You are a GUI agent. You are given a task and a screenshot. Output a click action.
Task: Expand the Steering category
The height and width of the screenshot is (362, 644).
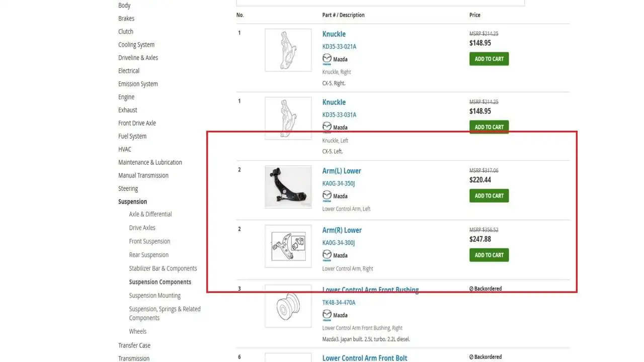click(x=128, y=189)
